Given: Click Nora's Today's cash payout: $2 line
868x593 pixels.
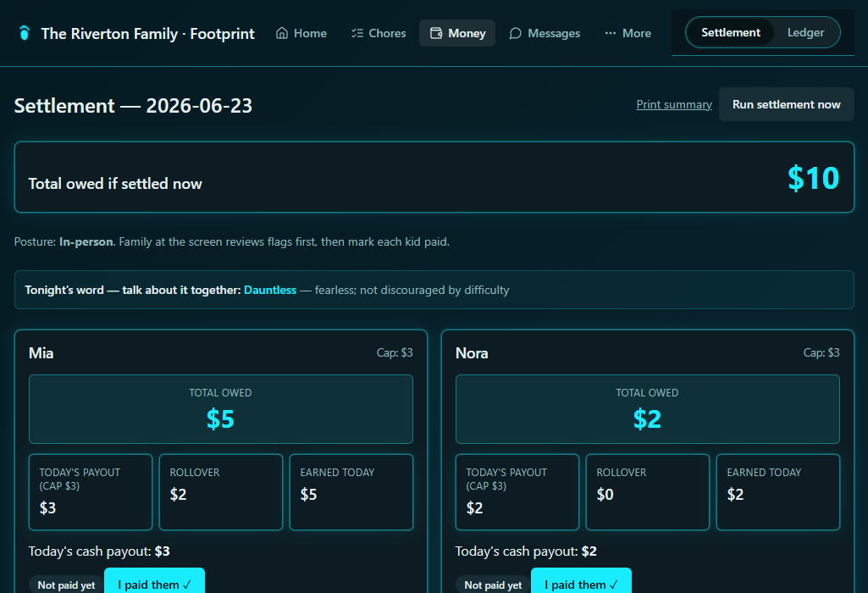Looking at the screenshot, I should (x=526, y=551).
